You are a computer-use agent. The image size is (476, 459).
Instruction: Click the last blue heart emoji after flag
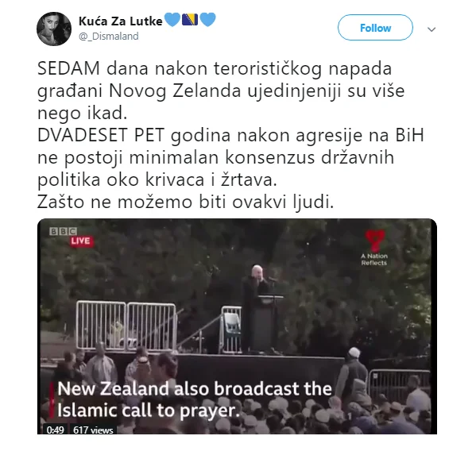(208, 20)
